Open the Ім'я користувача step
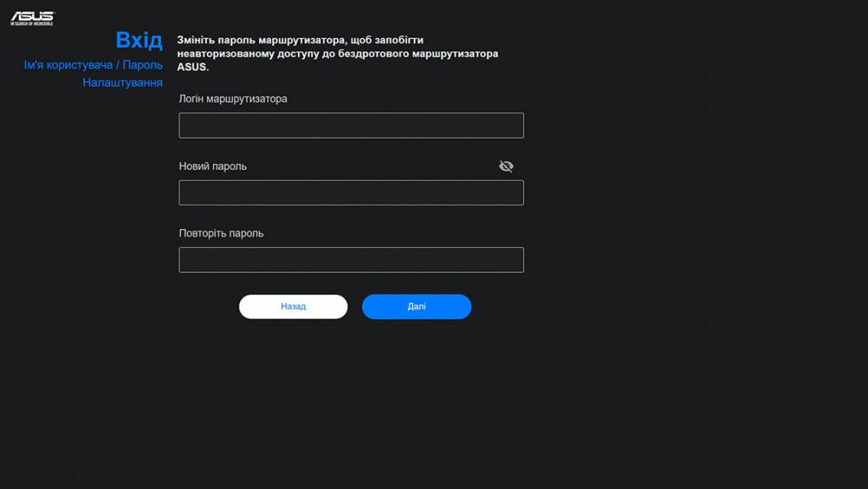 (x=68, y=65)
